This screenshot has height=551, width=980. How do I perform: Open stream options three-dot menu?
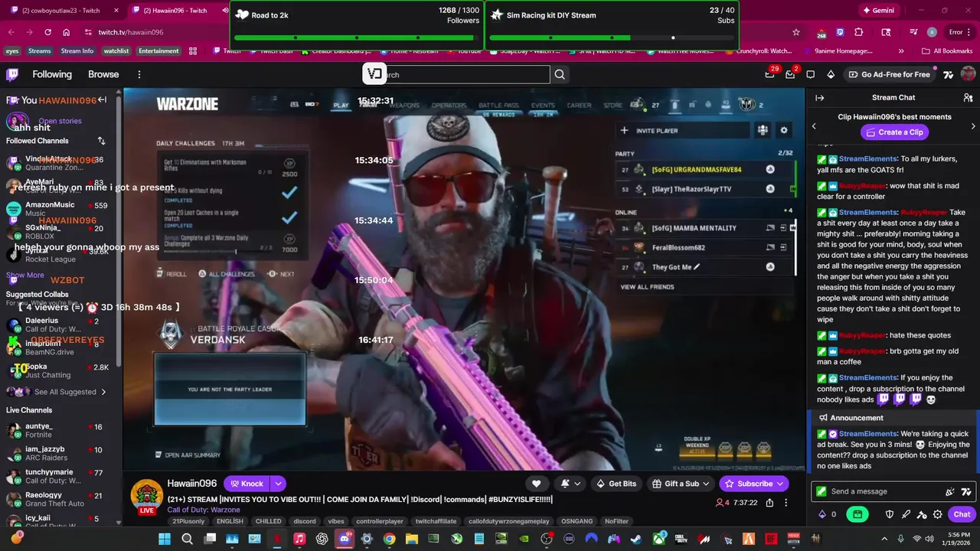[786, 503]
